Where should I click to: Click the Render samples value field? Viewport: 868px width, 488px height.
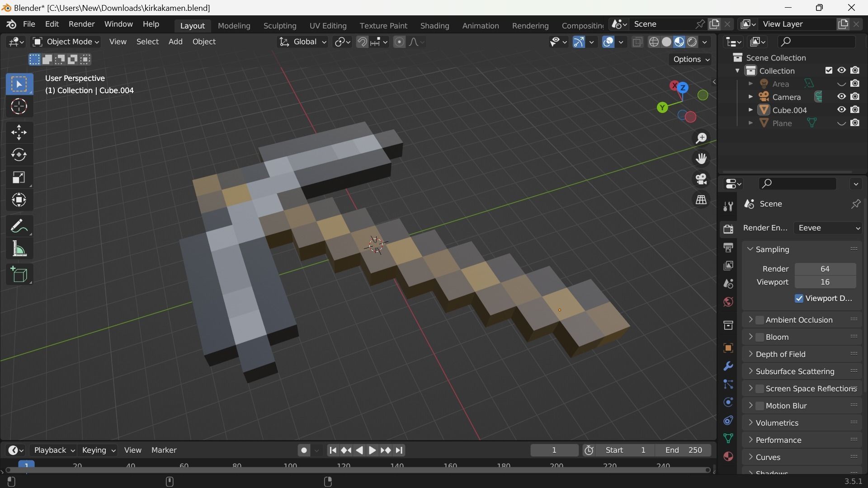point(825,269)
